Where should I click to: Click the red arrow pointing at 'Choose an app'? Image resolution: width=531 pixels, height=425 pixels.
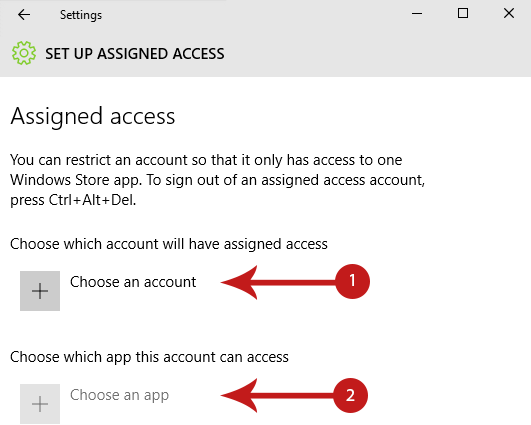tap(278, 396)
